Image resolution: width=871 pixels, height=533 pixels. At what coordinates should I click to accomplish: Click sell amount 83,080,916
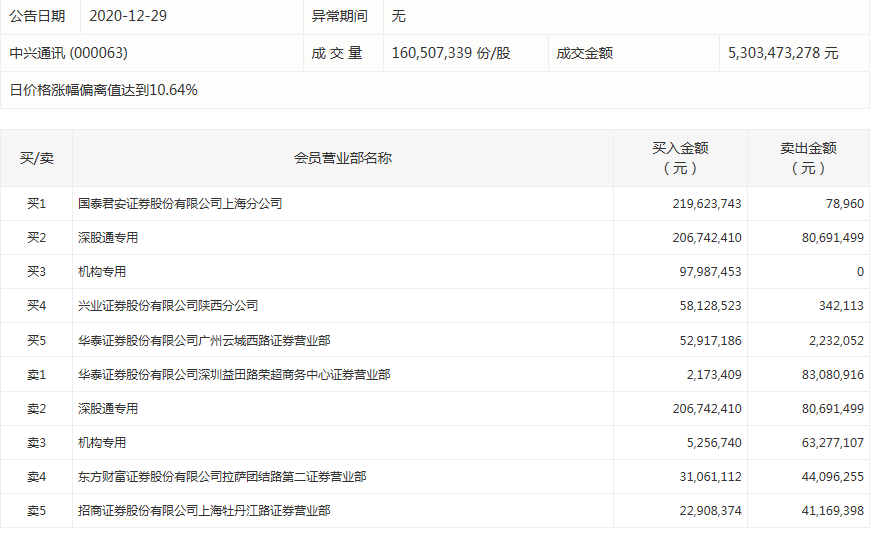click(x=833, y=375)
